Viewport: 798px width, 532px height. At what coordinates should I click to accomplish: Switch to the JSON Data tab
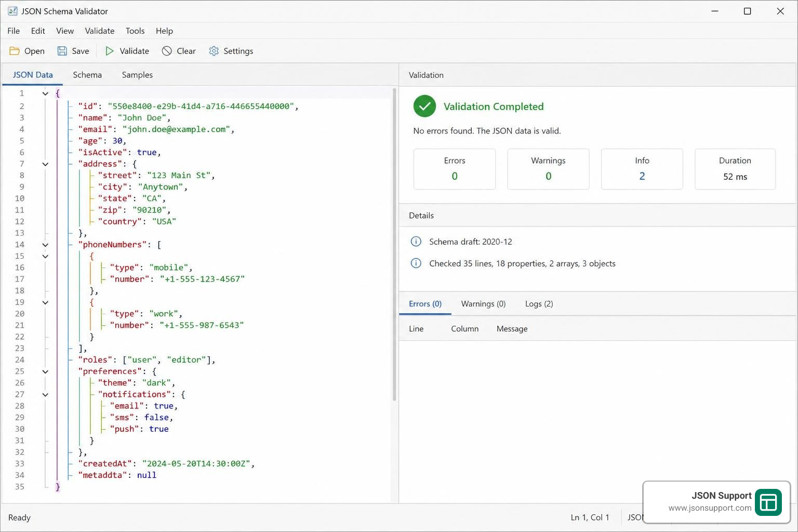tap(33, 75)
